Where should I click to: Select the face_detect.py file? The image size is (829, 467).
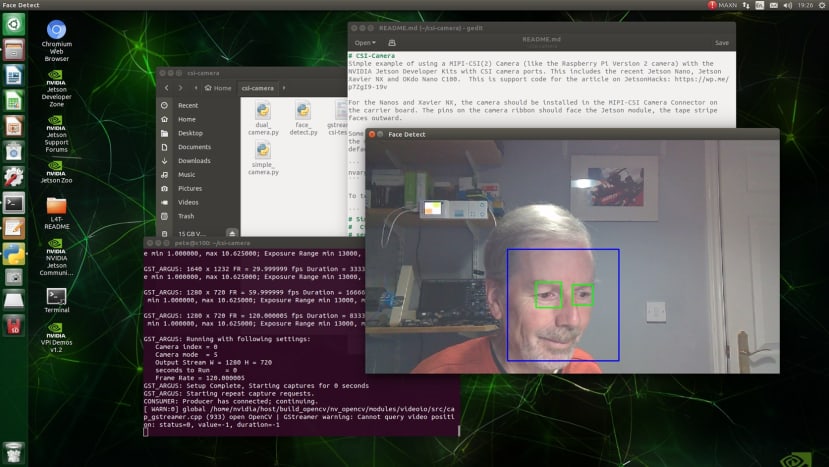[x=303, y=118]
